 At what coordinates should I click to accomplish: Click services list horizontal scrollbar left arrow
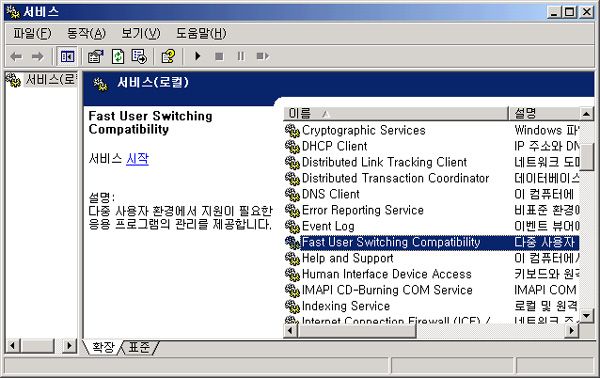(290, 331)
